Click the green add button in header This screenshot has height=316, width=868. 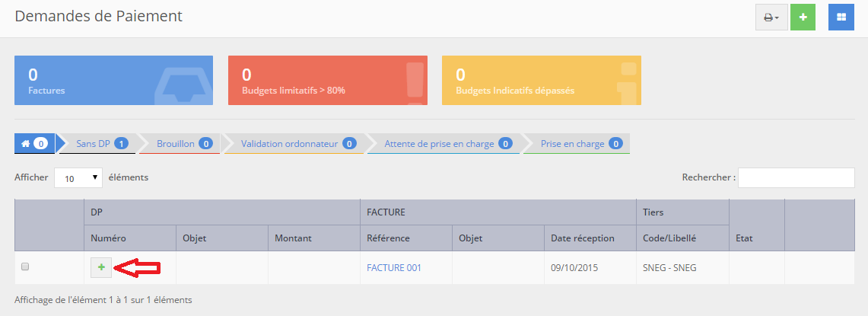(x=803, y=17)
